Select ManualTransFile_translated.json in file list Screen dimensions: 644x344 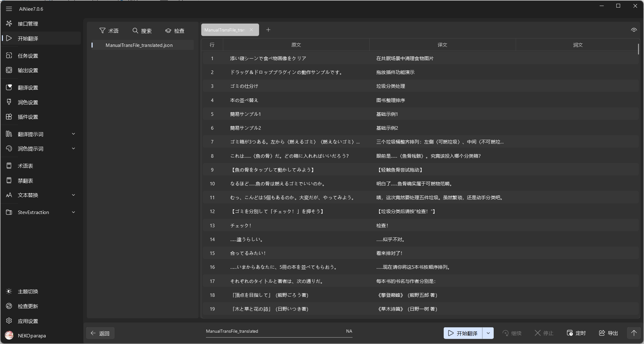tap(139, 45)
